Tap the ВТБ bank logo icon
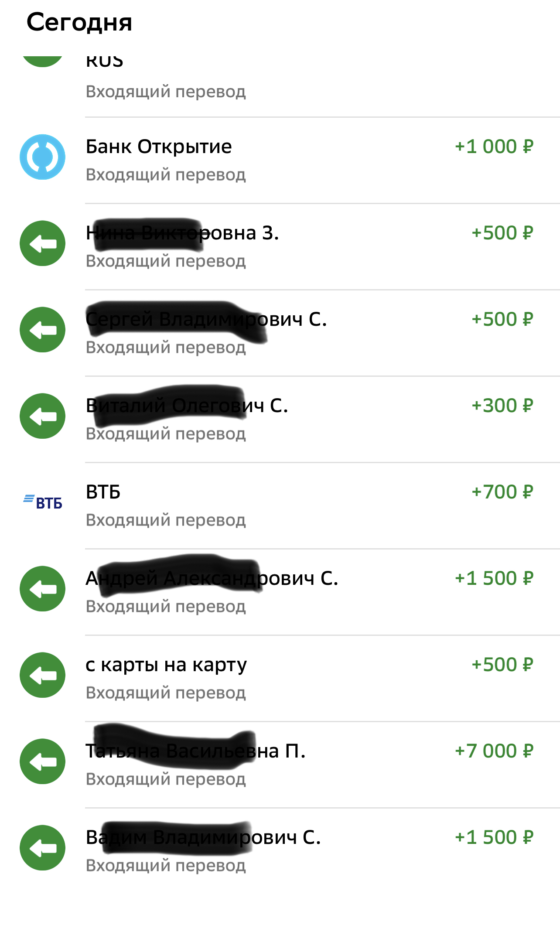The width and height of the screenshot is (560, 925). (42, 502)
